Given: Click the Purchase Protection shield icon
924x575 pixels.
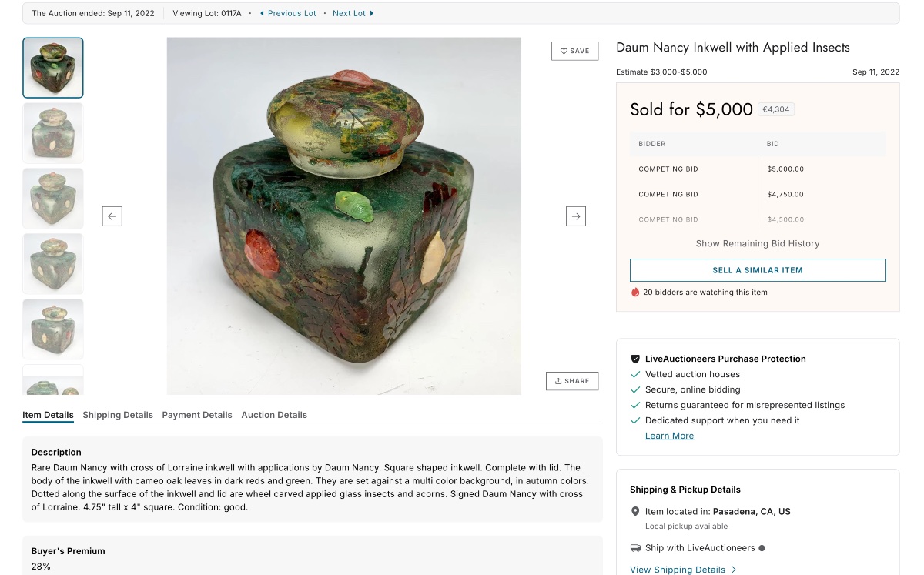Looking at the screenshot, I should [x=635, y=359].
